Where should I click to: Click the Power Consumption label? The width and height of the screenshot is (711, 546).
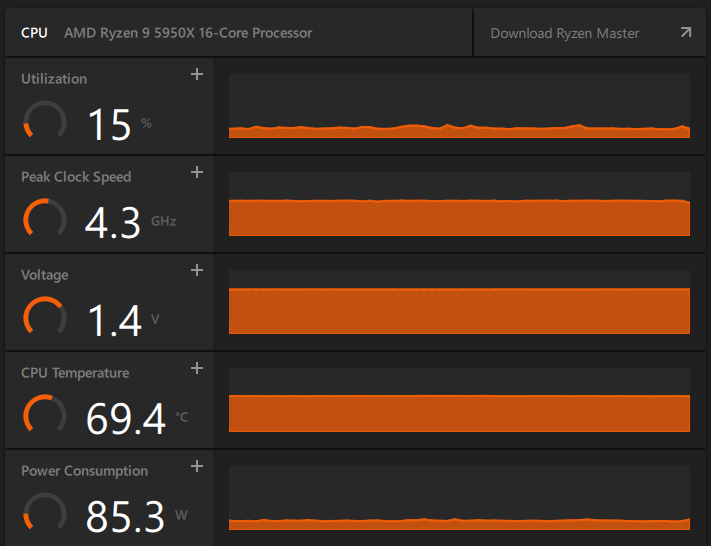(84, 471)
